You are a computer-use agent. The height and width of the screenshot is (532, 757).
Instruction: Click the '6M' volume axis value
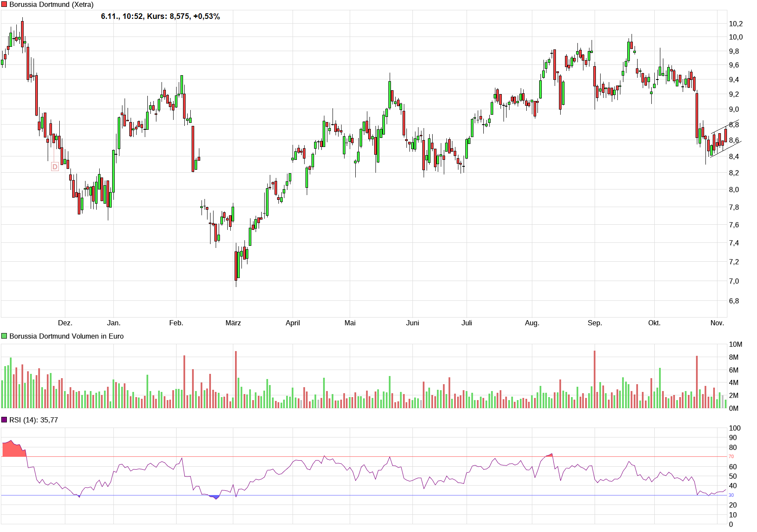(734, 370)
